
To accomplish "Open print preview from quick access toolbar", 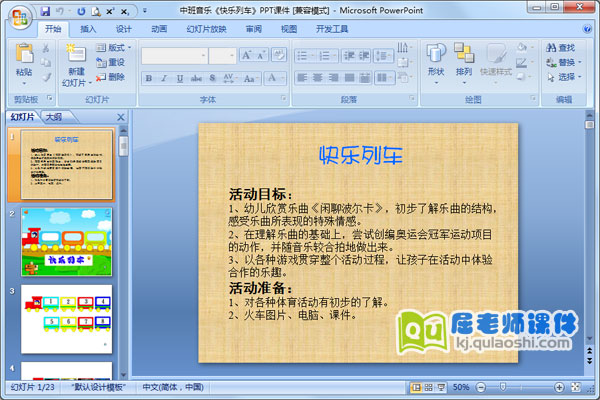I will pos(96,11).
